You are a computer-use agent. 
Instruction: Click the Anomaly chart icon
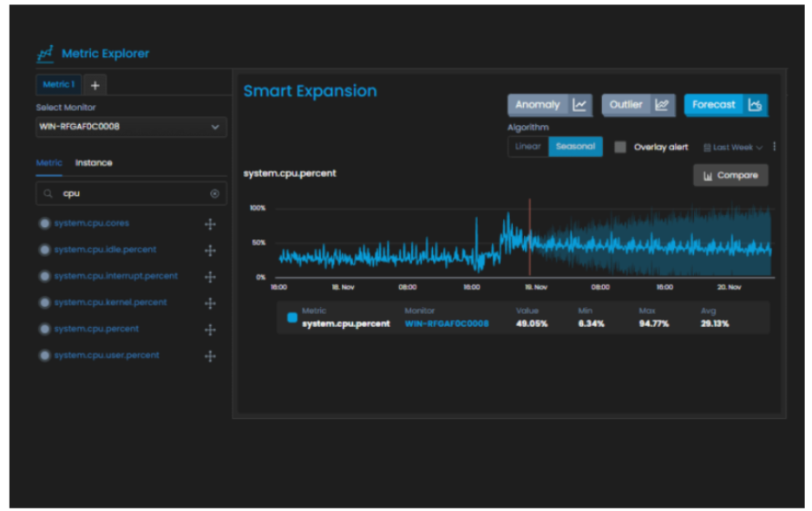[x=580, y=105]
